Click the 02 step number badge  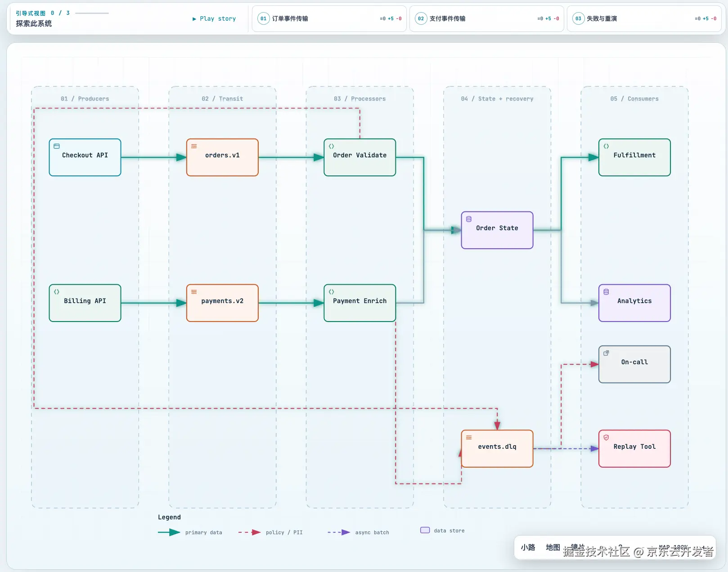[x=421, y=18]
